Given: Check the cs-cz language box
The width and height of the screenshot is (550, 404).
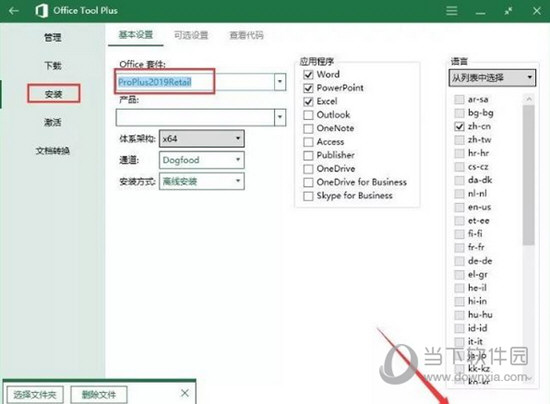Looking at the screenshot, I should pos(459,167).
